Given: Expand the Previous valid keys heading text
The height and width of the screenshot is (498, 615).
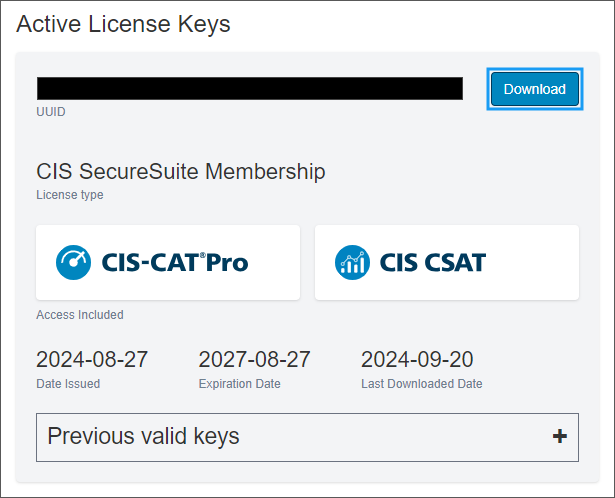Looking at the screenshot, I should [143, 436].
